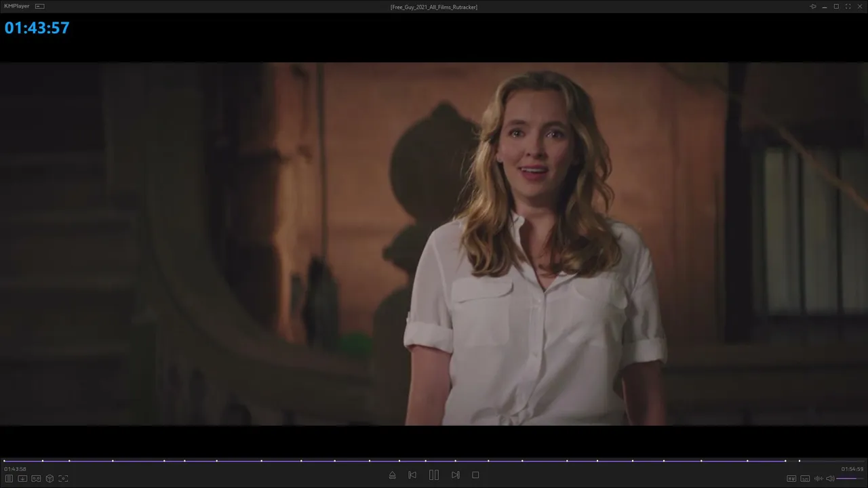Toggle HW hardware acceleration
The image size is (868, 488).
tap(791, 479)
